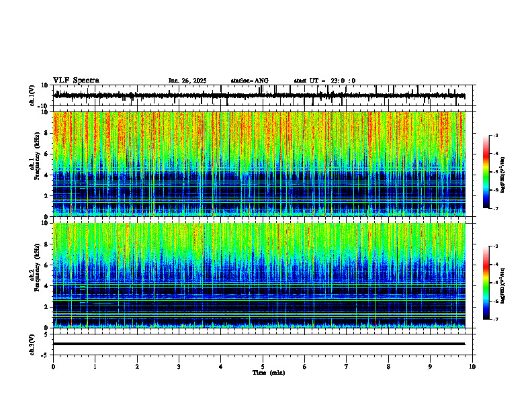Screen dimensions: 532x411
Task: Select the "ch.3(V)" axis label
Action: (x=32, y=345)
